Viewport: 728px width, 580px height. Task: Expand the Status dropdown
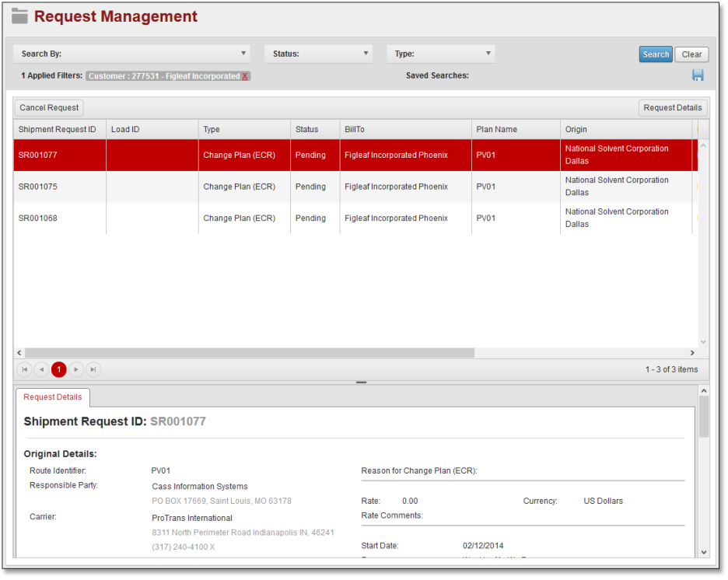319,54
